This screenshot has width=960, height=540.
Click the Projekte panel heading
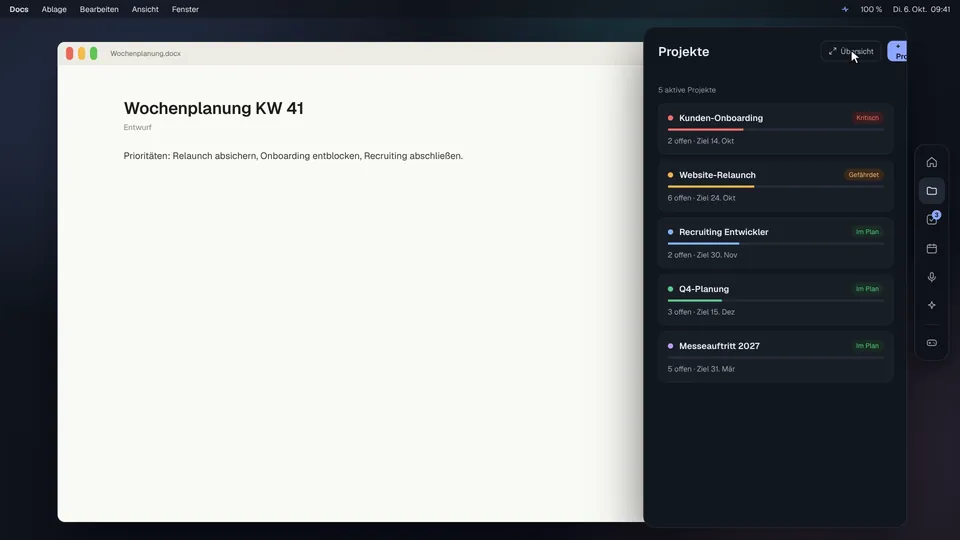click(683, 52)
